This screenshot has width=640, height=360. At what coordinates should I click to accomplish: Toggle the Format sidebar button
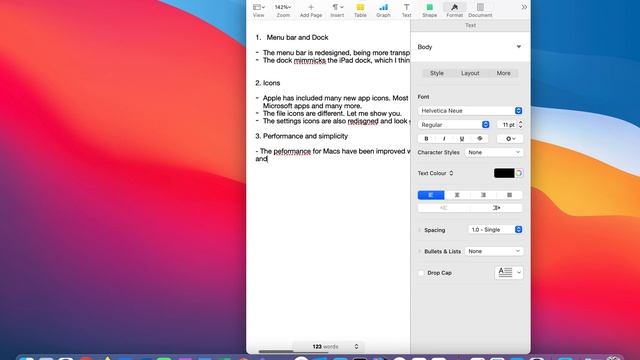454,10
